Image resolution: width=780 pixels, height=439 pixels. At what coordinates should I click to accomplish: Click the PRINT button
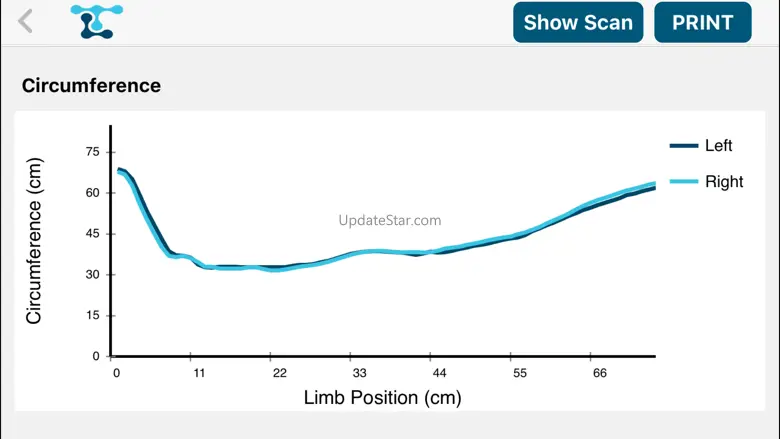pos(702,22)
